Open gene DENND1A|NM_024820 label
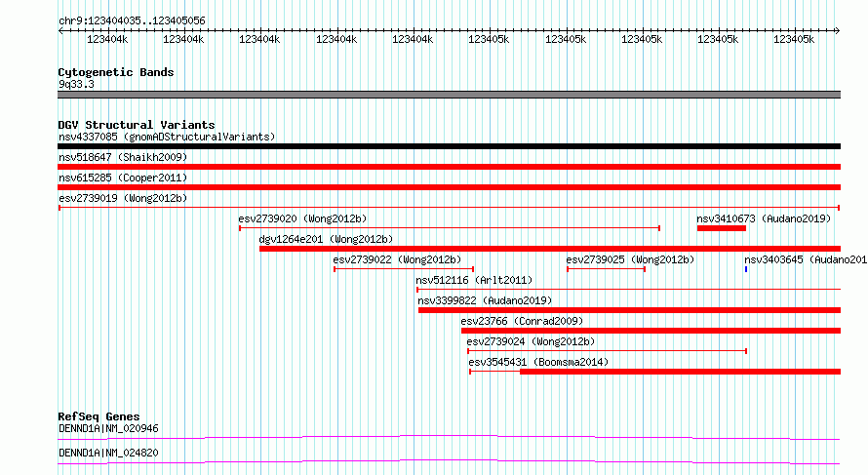The width and height of the screenshot is (868, 475). coord(108,453)
